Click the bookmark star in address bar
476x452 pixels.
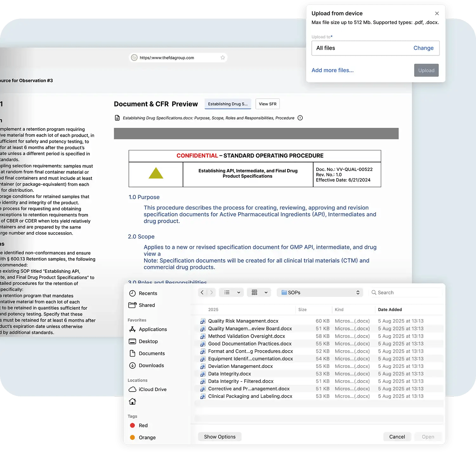click(x=223, y=58)
